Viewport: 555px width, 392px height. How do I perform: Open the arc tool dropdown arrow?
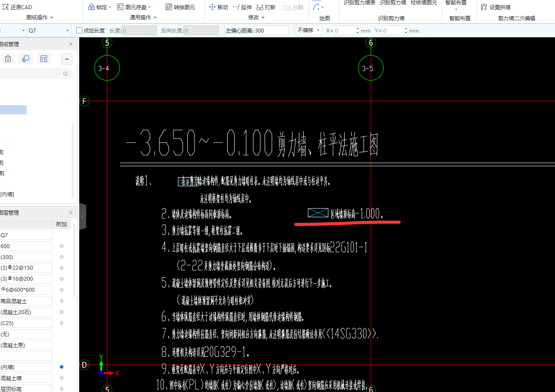[323, 7]
